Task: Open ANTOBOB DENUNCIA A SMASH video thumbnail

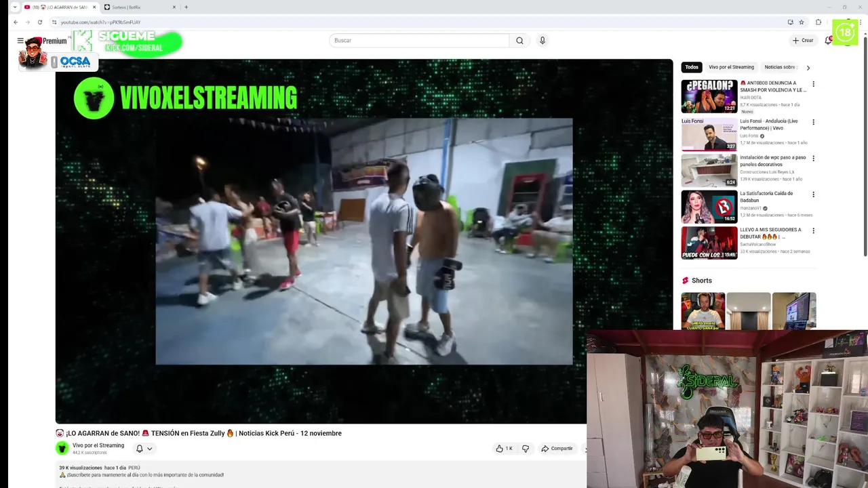Action: pyautogui.click(x=709, y=96)
